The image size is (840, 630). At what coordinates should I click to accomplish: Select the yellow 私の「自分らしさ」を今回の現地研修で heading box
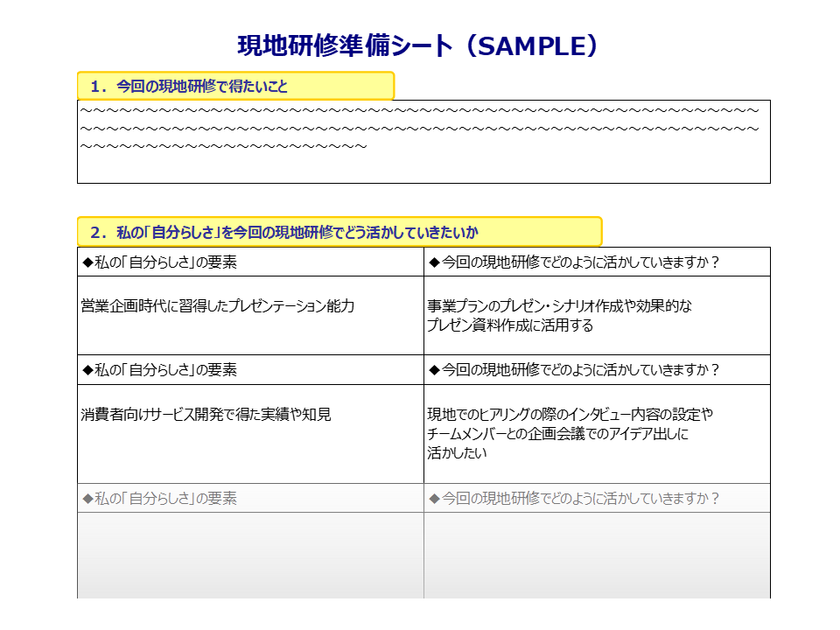point(339,232)
